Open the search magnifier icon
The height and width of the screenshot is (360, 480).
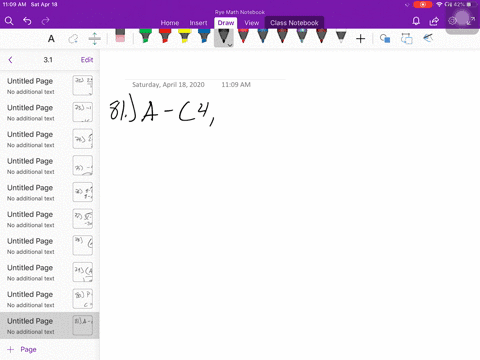[x=9, y=21]
